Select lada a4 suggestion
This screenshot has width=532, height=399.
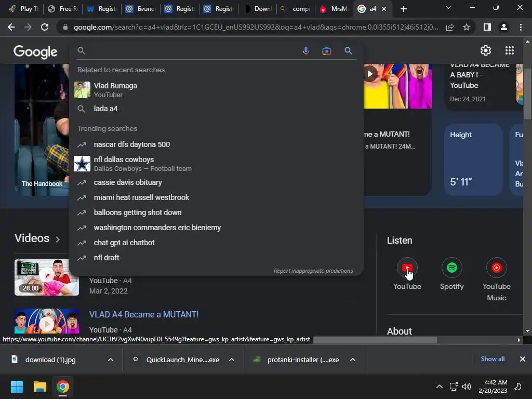tap(216, 109)
